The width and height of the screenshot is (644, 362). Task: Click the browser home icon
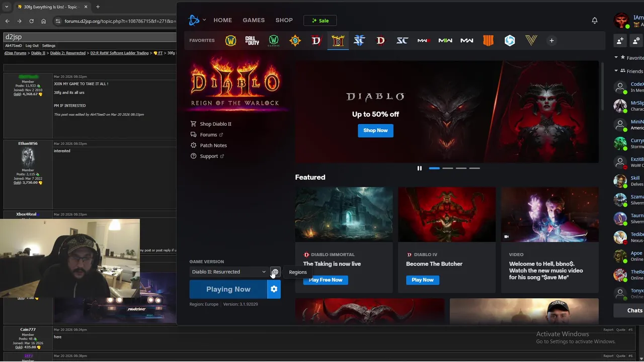pos(43,21)
